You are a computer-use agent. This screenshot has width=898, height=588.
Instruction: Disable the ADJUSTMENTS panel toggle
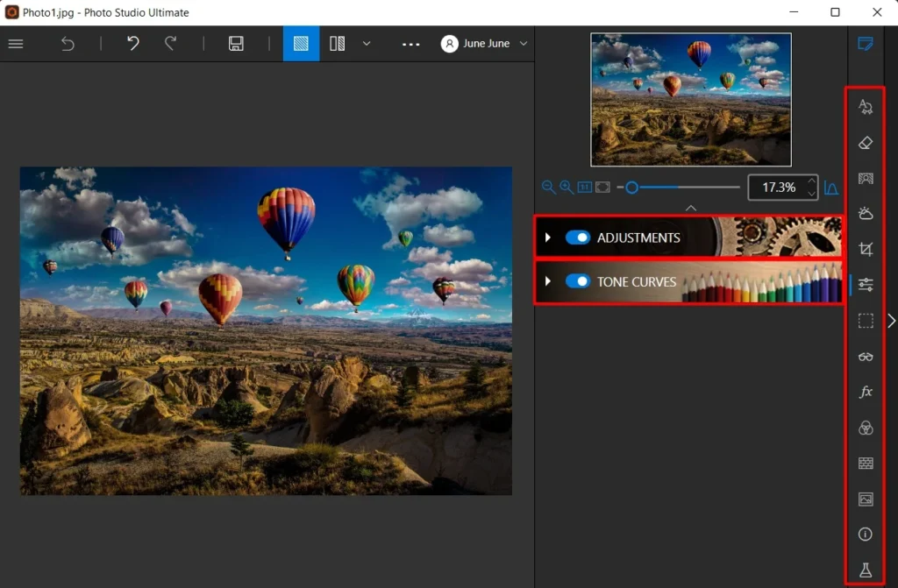578,237
